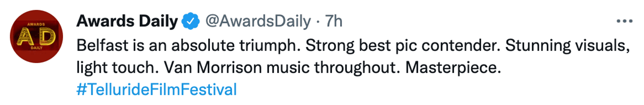The height and width of the screenshot is (105, 644).
Task: Click "light touch." at second line start
Action: point(118,67)
